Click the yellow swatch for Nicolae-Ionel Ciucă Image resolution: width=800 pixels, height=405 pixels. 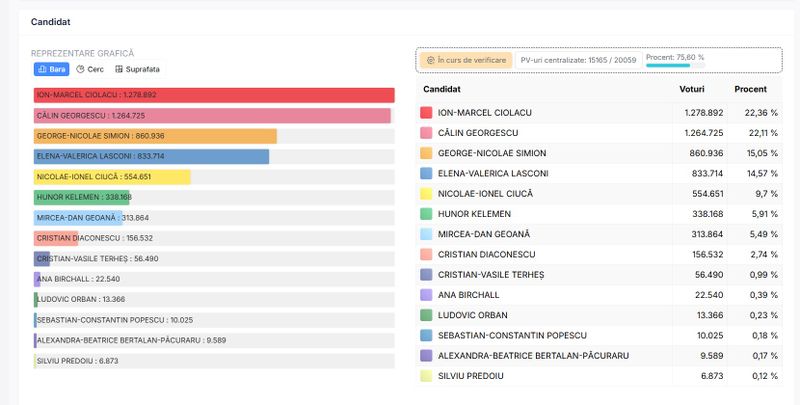point(427,193)
